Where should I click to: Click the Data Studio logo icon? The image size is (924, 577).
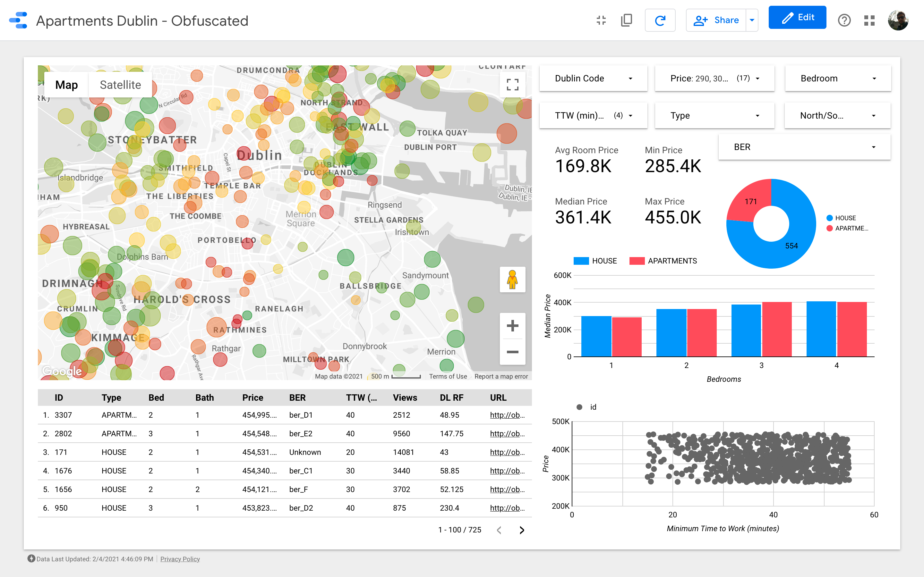(x=18, y=20)
